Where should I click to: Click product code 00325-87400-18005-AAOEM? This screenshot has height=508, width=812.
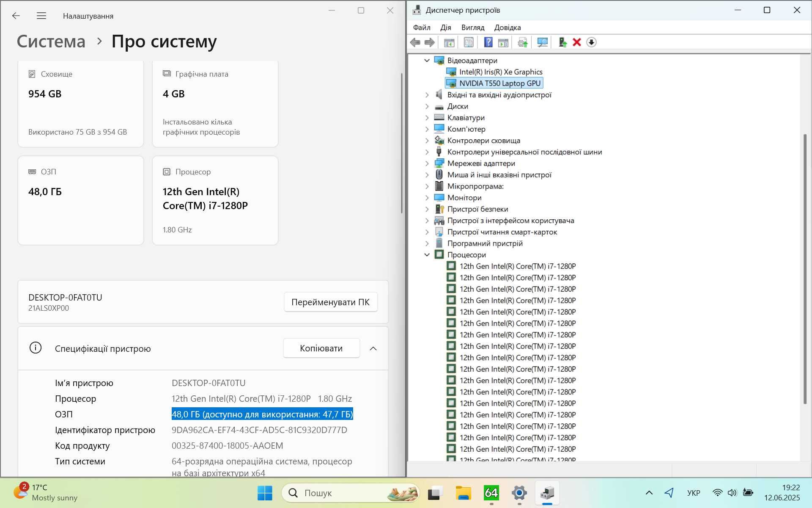point(228,446)
